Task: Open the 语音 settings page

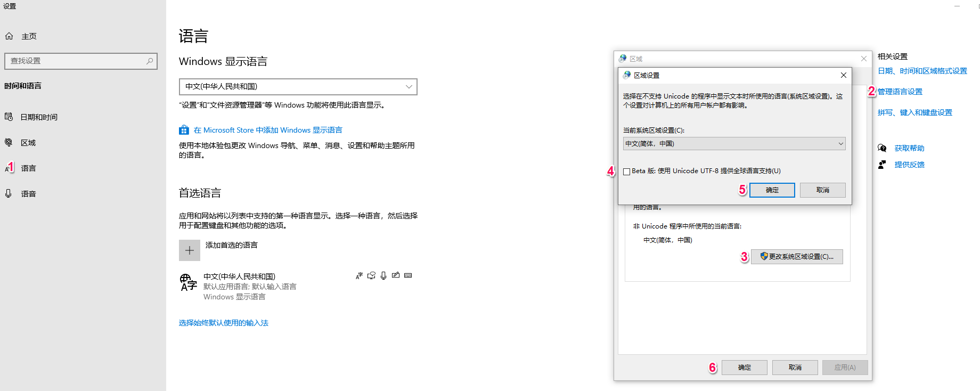Action: pos(28,194)
